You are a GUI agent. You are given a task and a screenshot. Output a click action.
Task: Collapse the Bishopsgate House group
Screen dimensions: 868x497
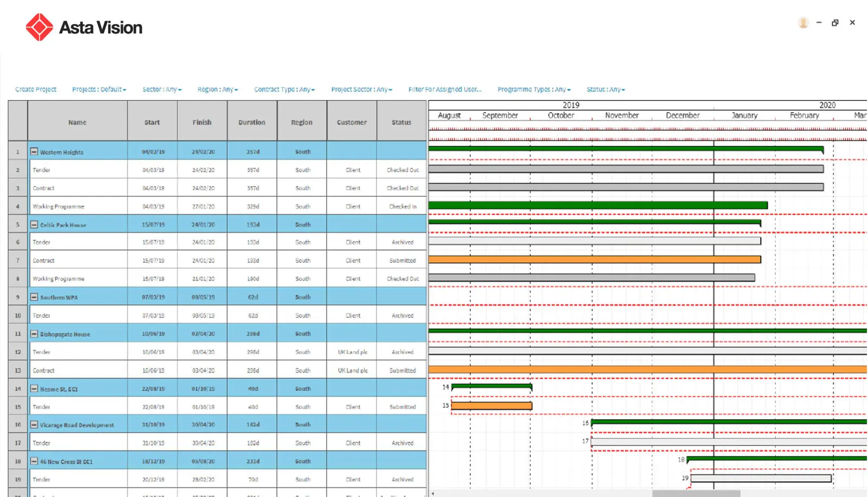(x=34, y=334)
